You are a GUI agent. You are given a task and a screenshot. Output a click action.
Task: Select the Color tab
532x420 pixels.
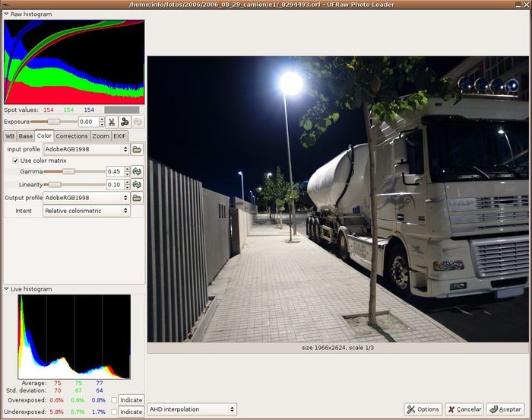coord(44,135)
